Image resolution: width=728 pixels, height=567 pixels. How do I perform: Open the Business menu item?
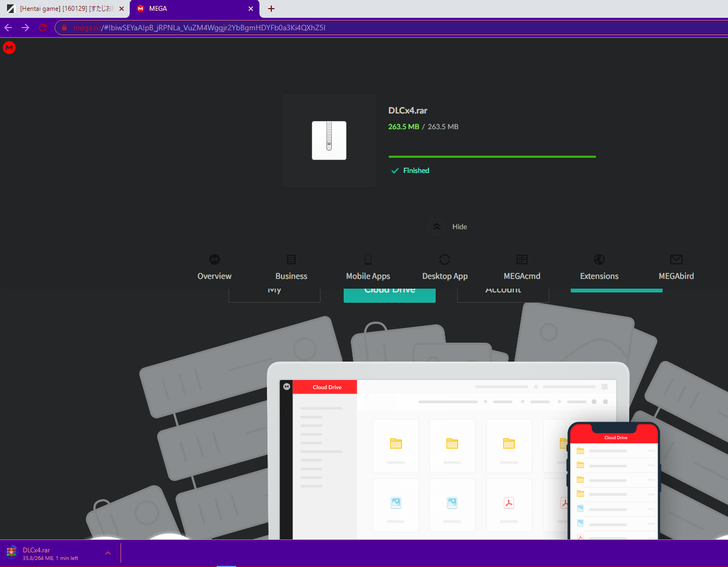click(x=291, y=276)
